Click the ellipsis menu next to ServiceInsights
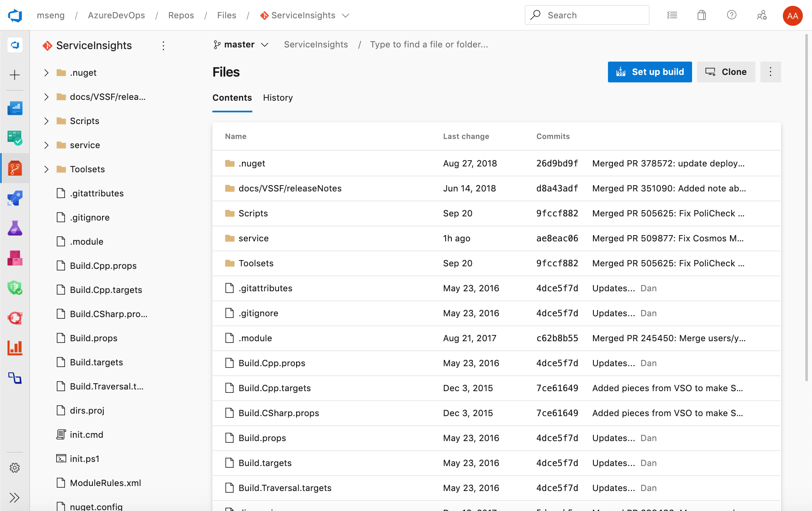Viewport: 812px width, 511px height. (x=163, y=45)
